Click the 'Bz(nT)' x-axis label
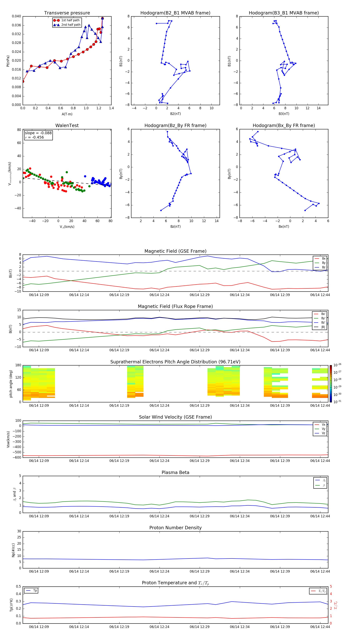Viewport: 351px width, 644px height. point(175,227)
